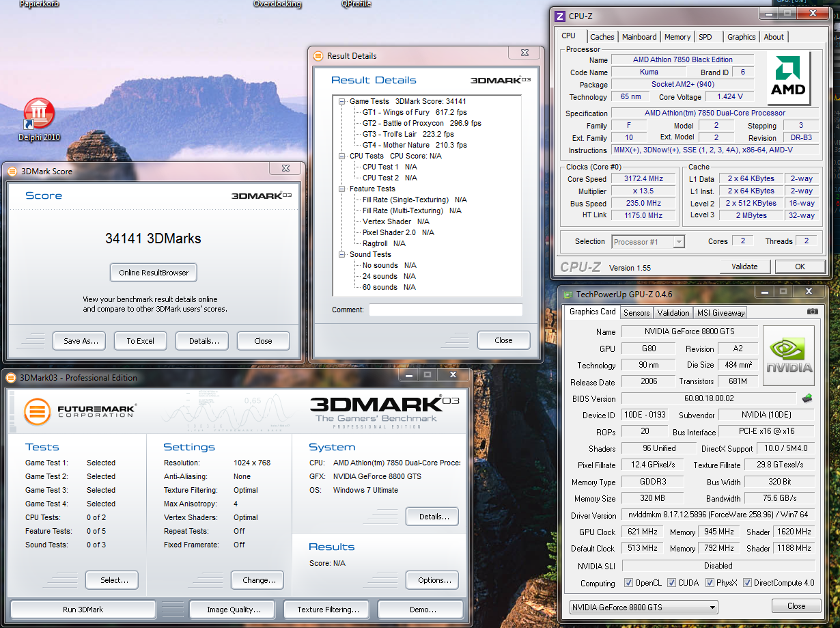Image resolution: width=840 pixels, height=628 pixels.
Task: Toggle the OpenCL checkbox in GPU-Z
Action: (629, 583)
